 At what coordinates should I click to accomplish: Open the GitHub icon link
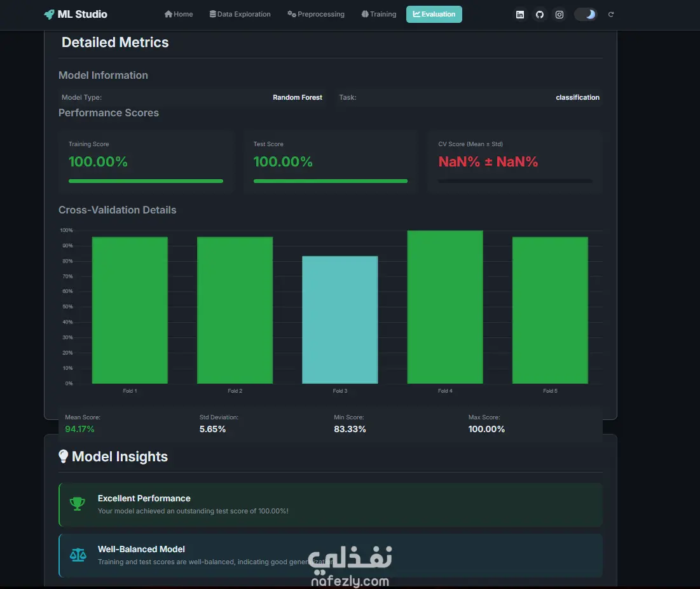pos(540,15)
